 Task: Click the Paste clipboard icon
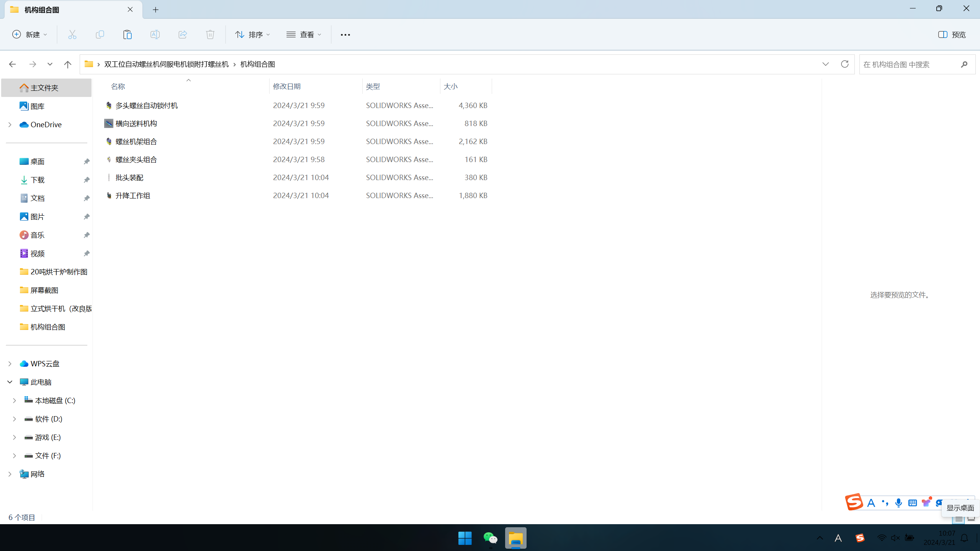coord(127,34)
